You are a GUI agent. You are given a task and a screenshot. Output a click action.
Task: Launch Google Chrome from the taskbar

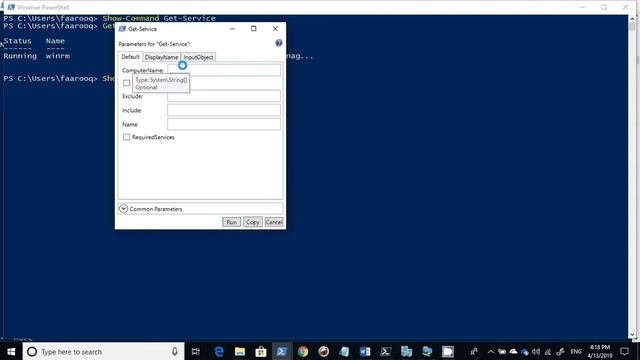303,351
